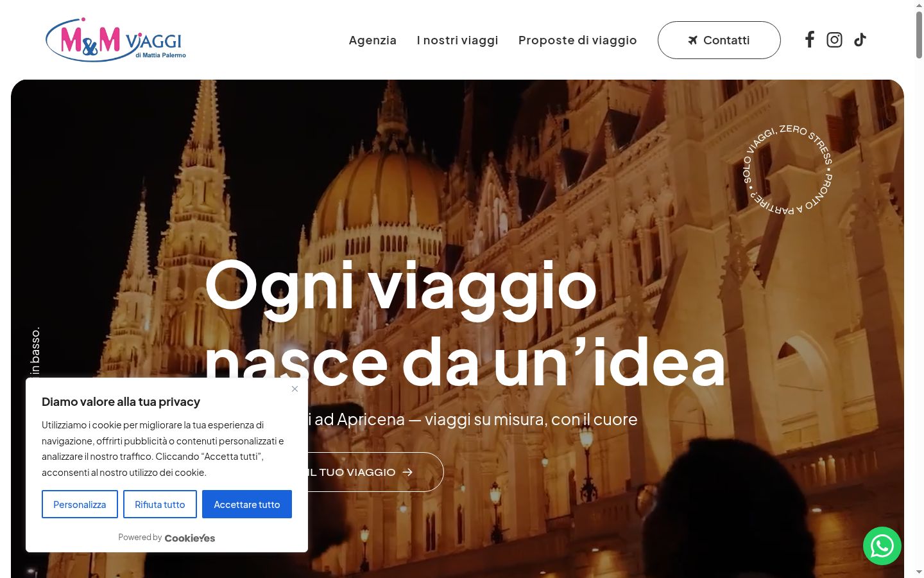The image size is (924, 578).
Task: Click the IL TUO VIAGGIO arrow button
Action: tap(376, 472)
